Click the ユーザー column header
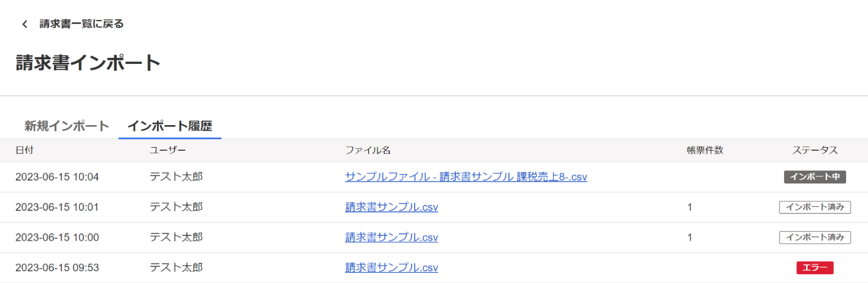The height and width of the screenshot is (283, 868). pyautogui.click(x=168, y=150)
